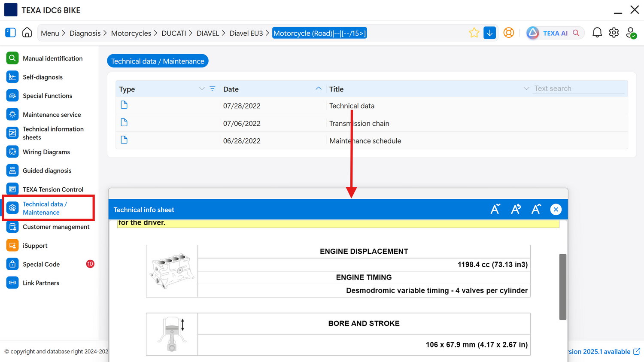Open settings gear in top bar
This screenshot has height=362, width=644.
614,33
